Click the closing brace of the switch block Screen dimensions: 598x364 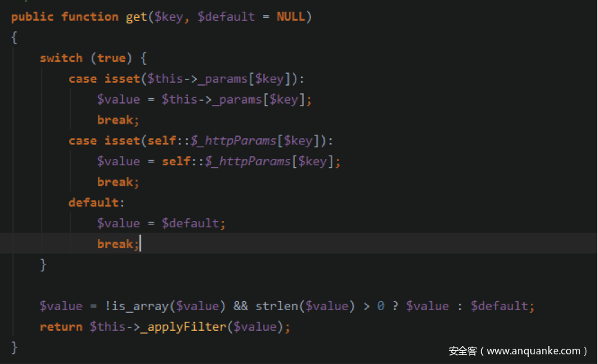[x=43, y=265]
